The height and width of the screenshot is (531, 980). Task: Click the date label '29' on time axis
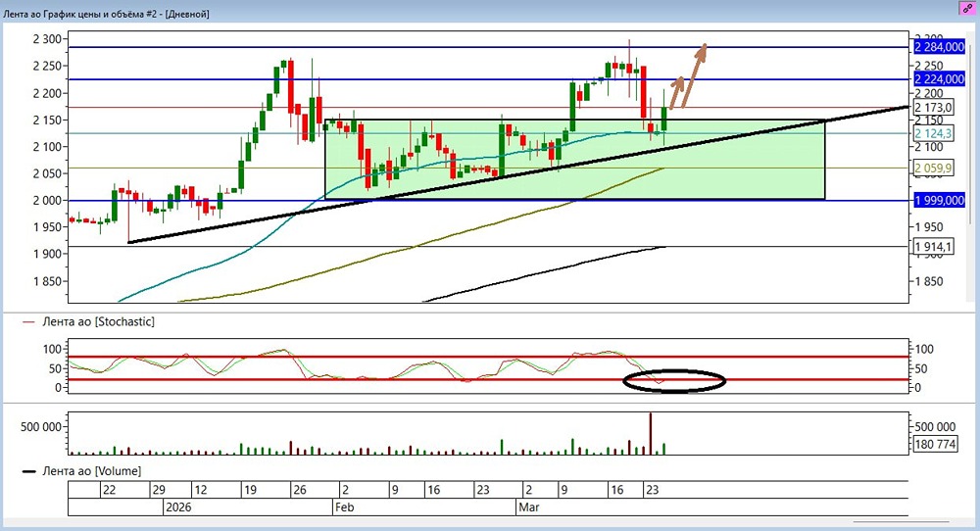click(x=159, y=490)
